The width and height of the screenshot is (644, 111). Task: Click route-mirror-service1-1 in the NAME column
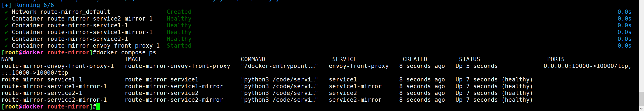[42, 79]
